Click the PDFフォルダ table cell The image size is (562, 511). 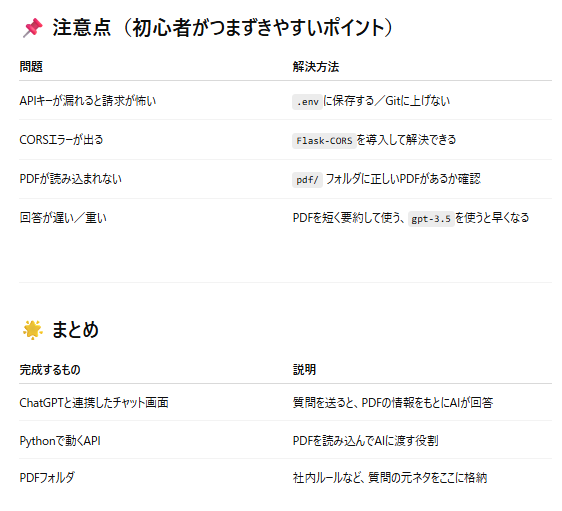47,478
